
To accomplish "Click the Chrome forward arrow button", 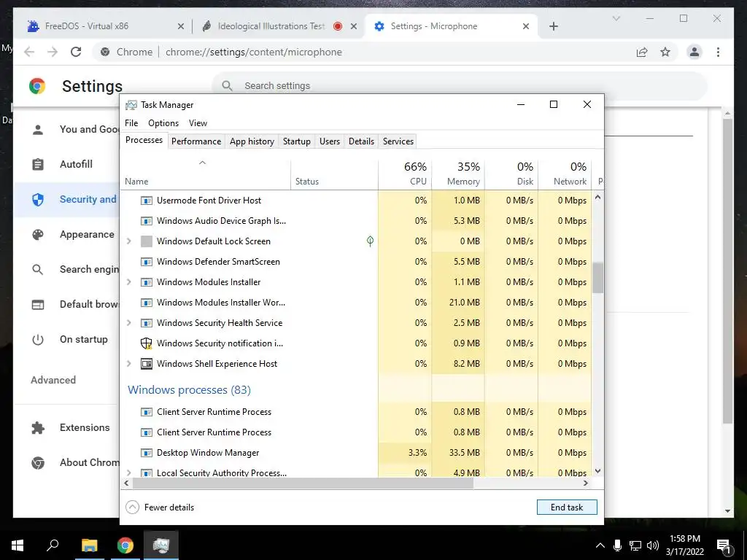I will (x=53, y=52).
